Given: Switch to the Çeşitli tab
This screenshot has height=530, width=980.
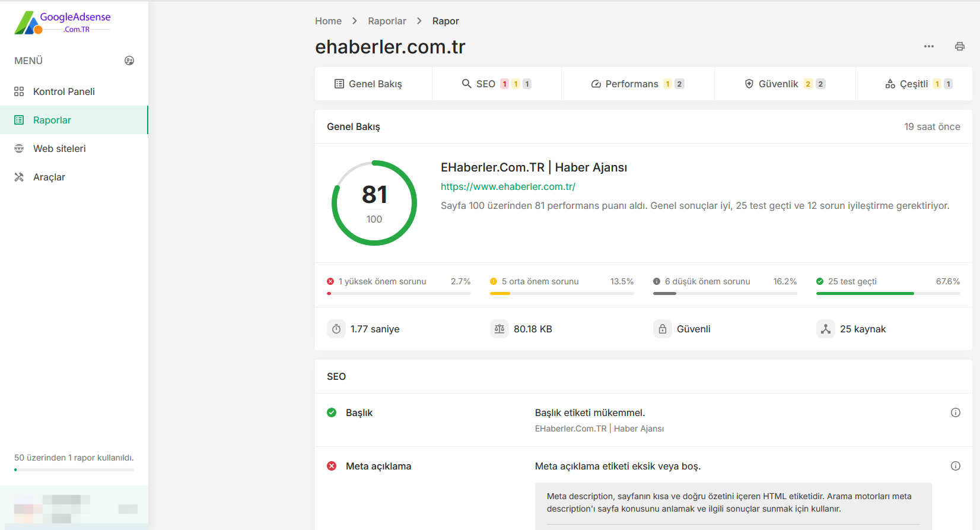Looking at the screenshot, I should pyautogui.click(x=914, y=84).
